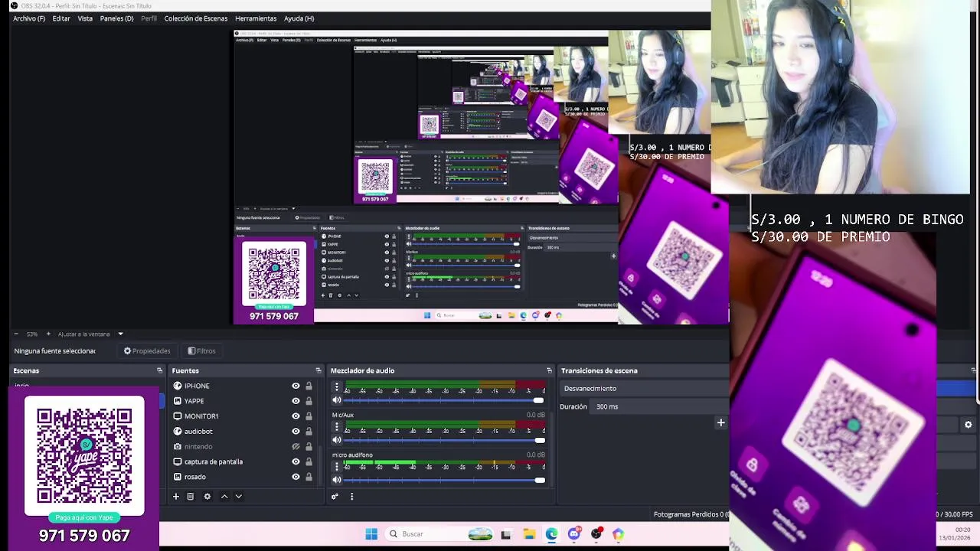Screen dimensions: 980x551
Task: Open the Ajustar a la ventana dropdown
Action: click(90, 334)
